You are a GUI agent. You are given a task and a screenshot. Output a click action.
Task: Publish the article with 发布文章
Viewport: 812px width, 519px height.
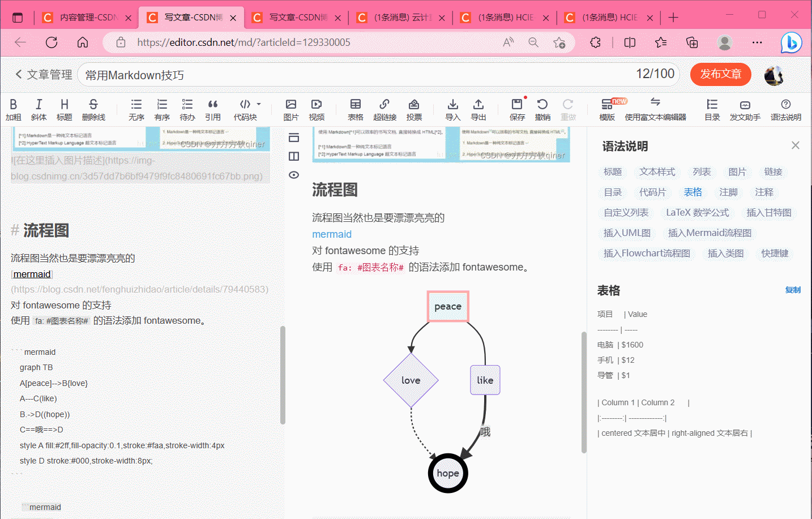721,74
